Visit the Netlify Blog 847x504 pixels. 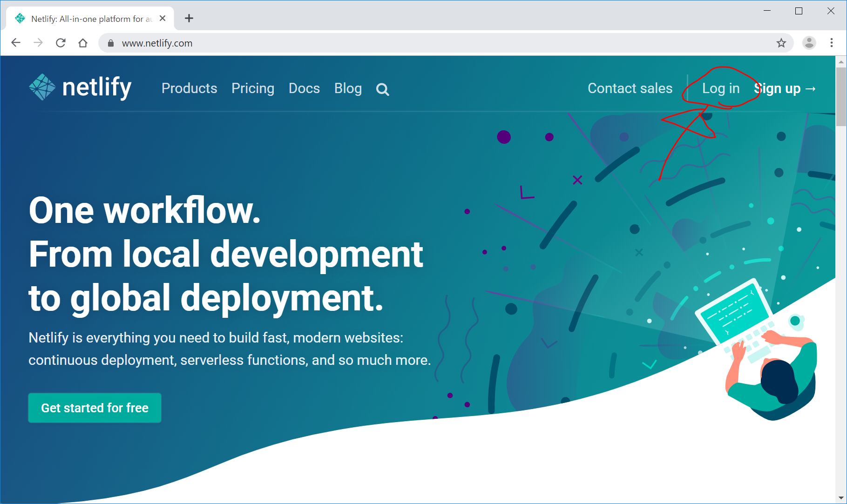coord(348,88)
